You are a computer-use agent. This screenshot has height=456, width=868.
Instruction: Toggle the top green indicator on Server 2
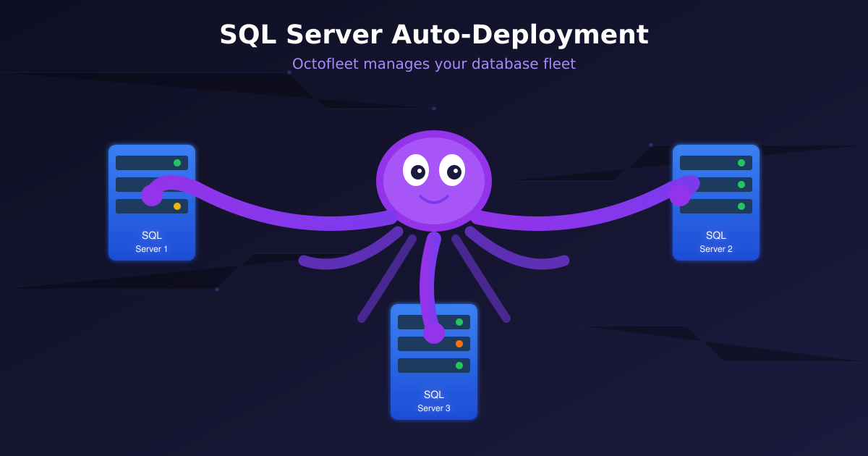click(742, 162)
